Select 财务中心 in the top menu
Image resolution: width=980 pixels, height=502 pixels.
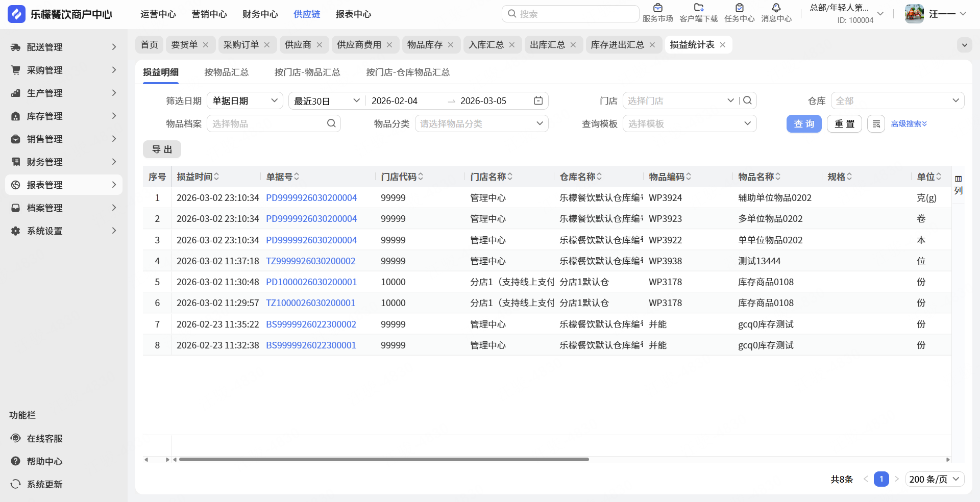260,14
